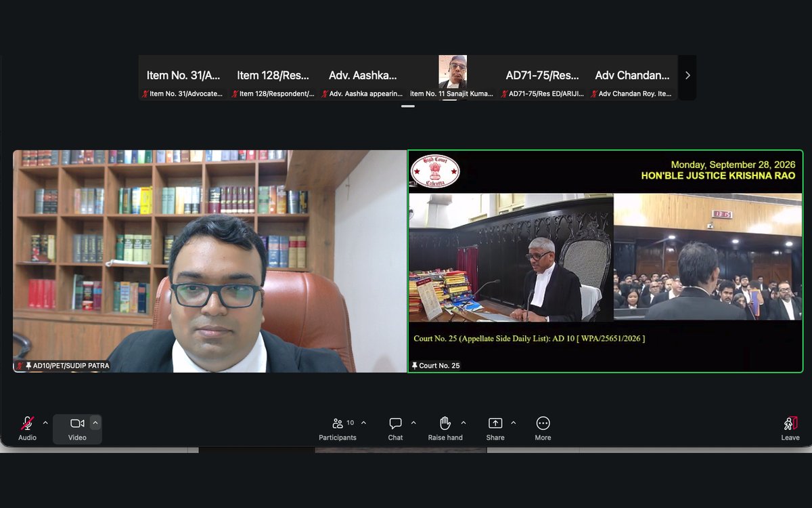Expand share options arrow
812x508 pixels.
(513, 423)
